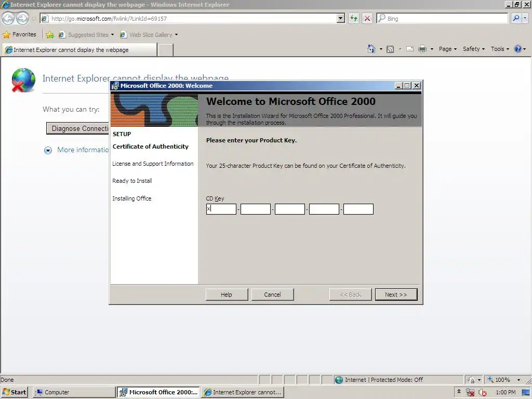Expand More information section

click(x=76, y=150)
